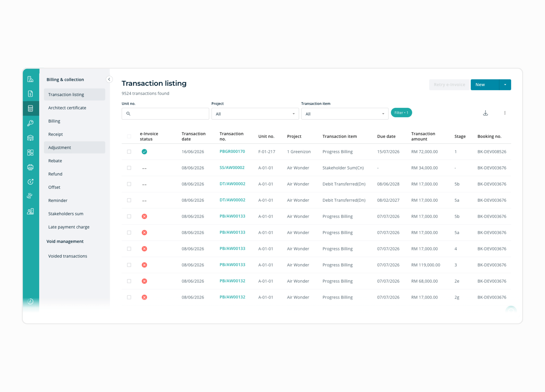
Task: Click the failed e-Invoice icon for stage 4 row
Action: click(144, 249)
